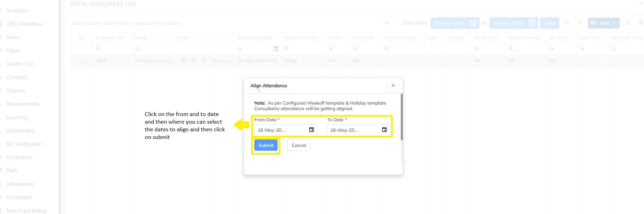Open the View dropdown
The width and height of the screenshot is (644, 214).
(x=604, y=23)
